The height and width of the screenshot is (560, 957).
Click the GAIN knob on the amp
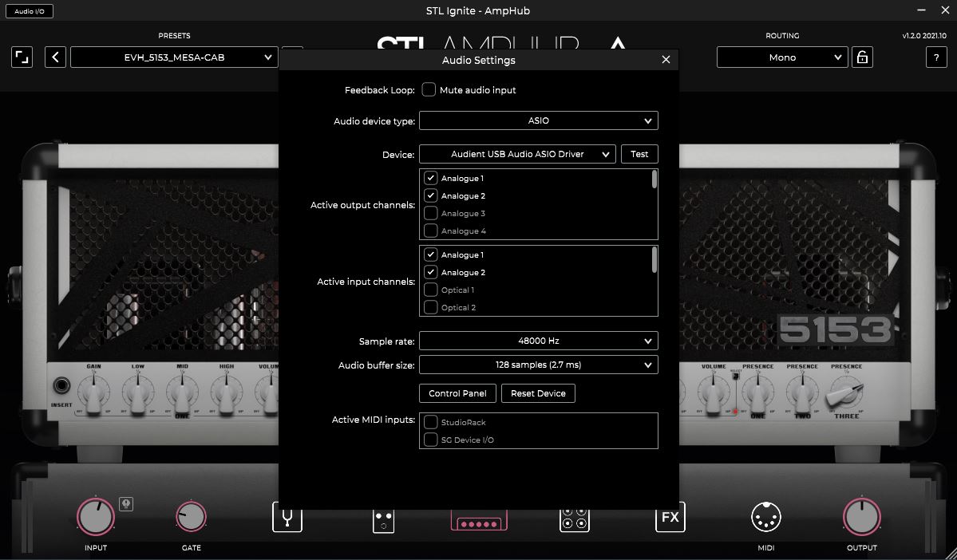pyautogui.click(x=93, y=392)
